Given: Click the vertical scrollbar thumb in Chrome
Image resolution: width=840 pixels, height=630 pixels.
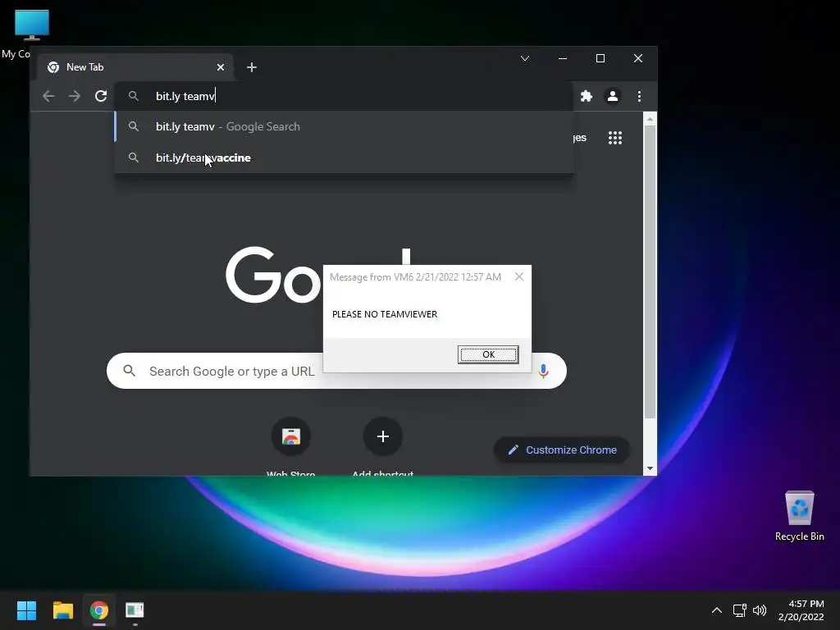Looking at the screenshot, I should coord(650,272).
